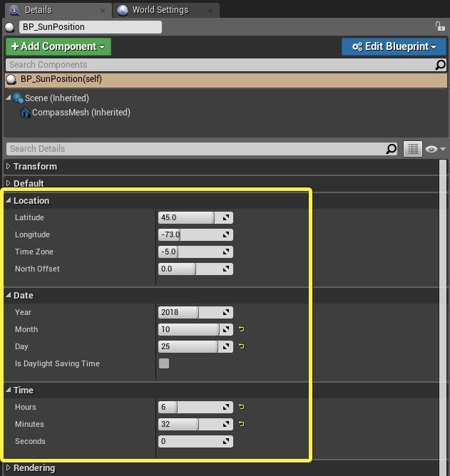Reset Minutes value to default arrow
Viewport: 450px width, 476px height.
click(x=242, y=424)
